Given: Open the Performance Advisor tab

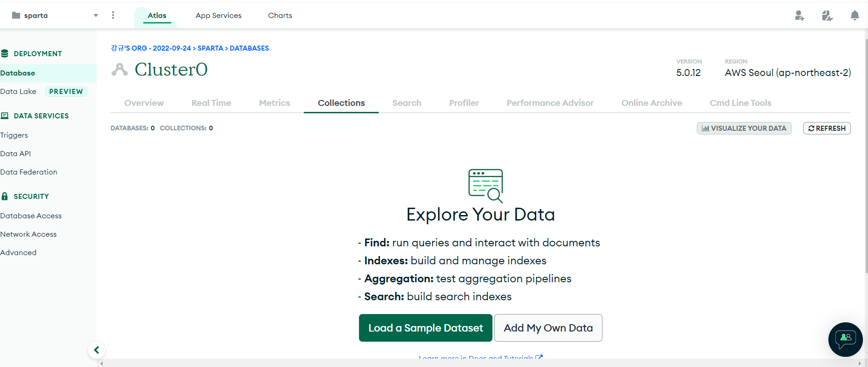Looking at the screenshot, I should (x=550, y=103).
